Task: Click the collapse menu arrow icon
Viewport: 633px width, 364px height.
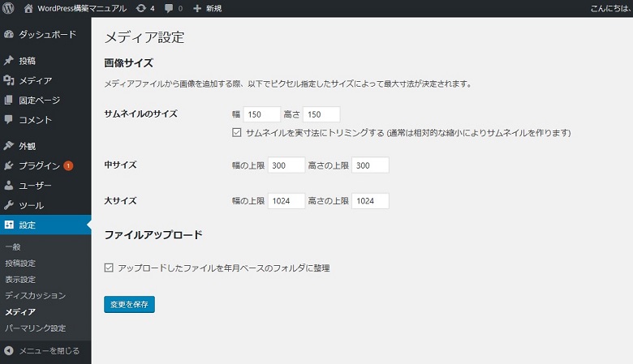Action: coord(9,351)
